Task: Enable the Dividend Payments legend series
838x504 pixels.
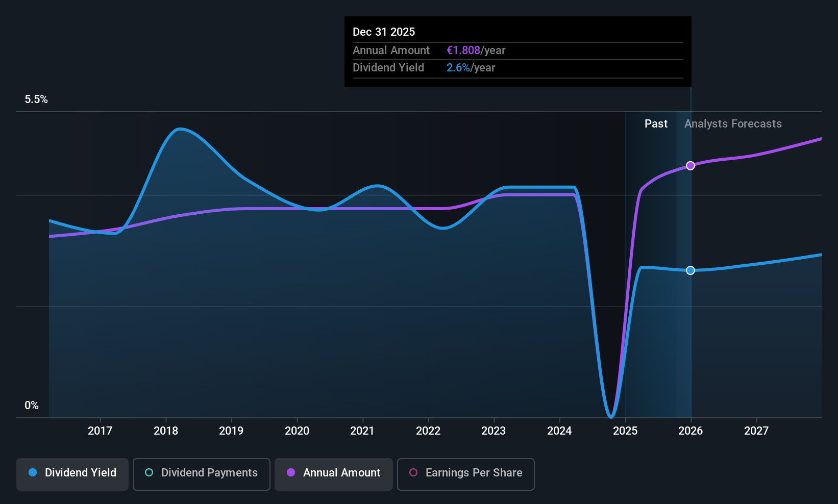Action: 202,473
